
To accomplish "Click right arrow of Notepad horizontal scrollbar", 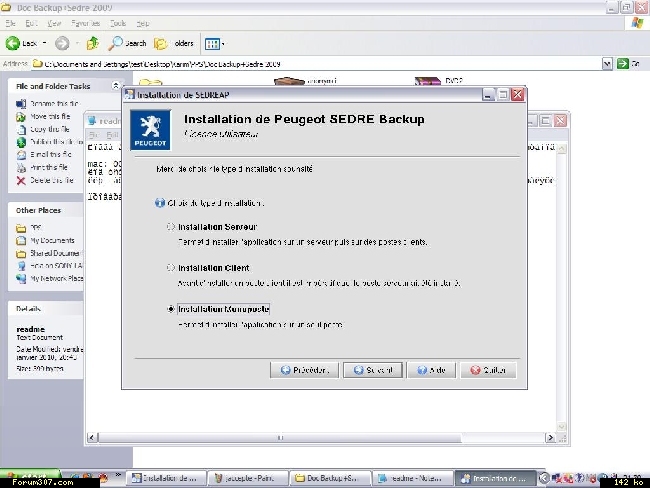I will click(x=550, y=437).
